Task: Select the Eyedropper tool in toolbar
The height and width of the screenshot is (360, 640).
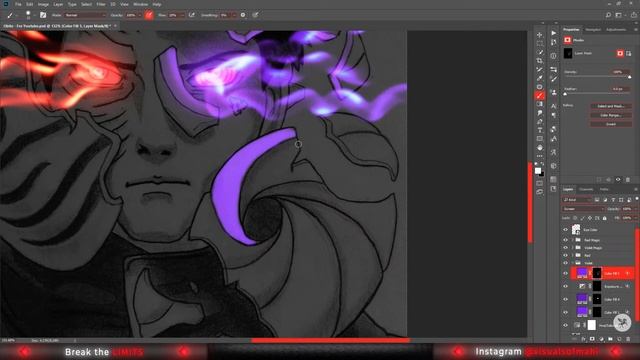Action: pos(540,78)
